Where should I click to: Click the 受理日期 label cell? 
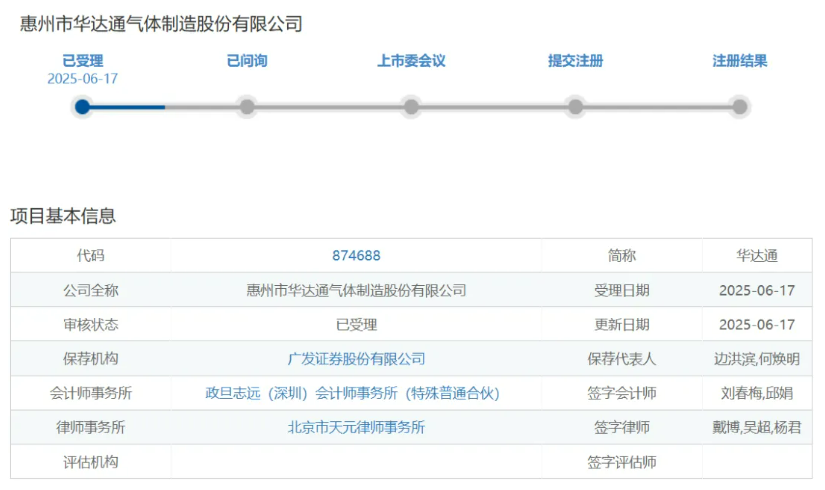point(621,290)
